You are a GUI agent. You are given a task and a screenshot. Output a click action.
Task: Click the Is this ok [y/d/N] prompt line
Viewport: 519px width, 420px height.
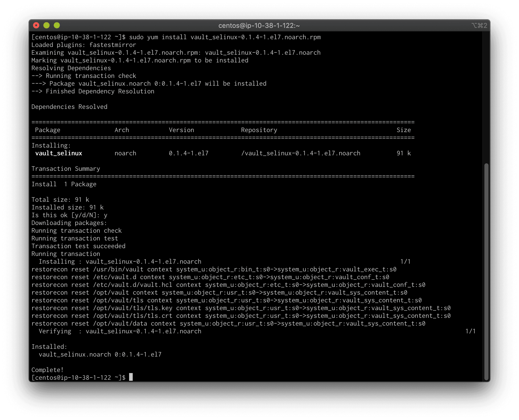[69, 215]
